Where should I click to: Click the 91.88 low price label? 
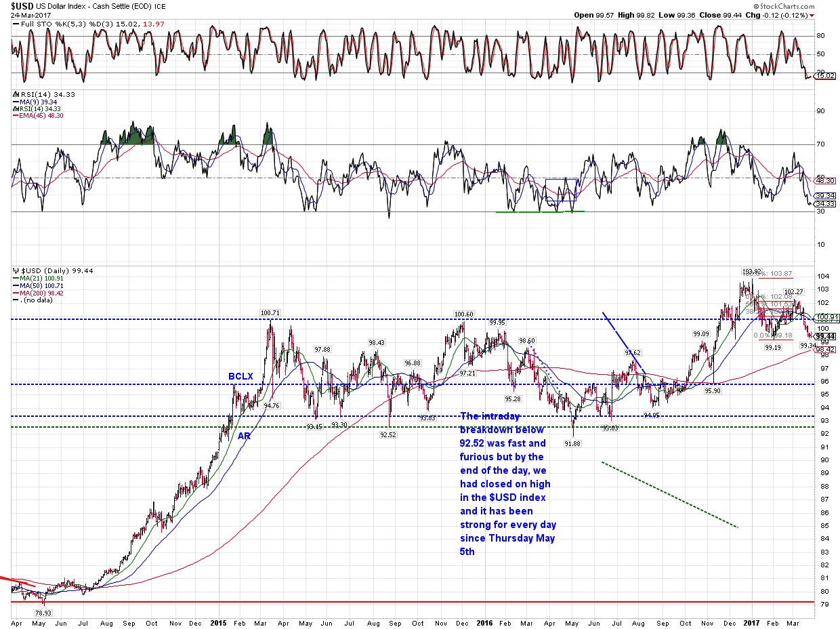pyautogui.click(x=574, y=443)
